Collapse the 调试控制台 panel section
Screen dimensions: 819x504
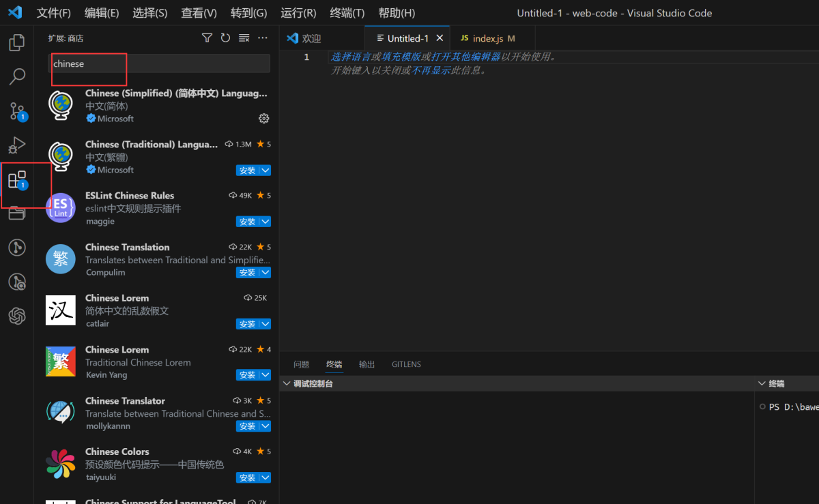[x=287, y=384]
